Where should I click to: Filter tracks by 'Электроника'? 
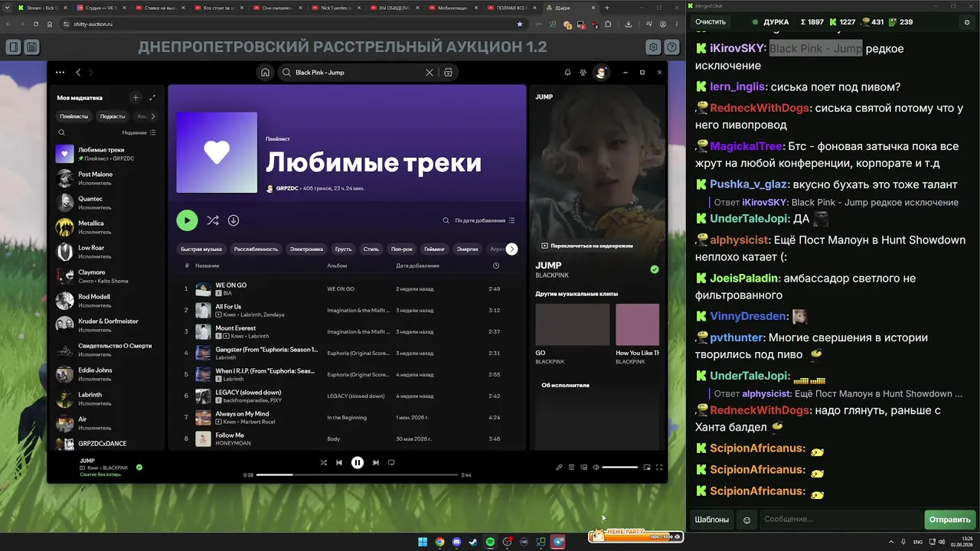[306, 249]
